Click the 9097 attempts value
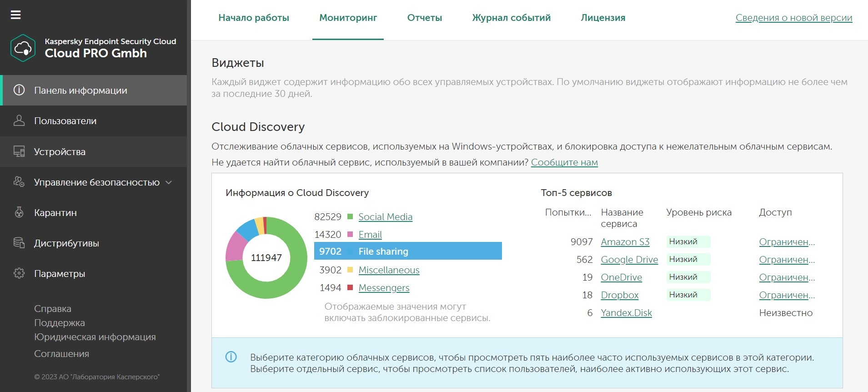The width and height of the screenshot is (868, 392). pos(582,242)
